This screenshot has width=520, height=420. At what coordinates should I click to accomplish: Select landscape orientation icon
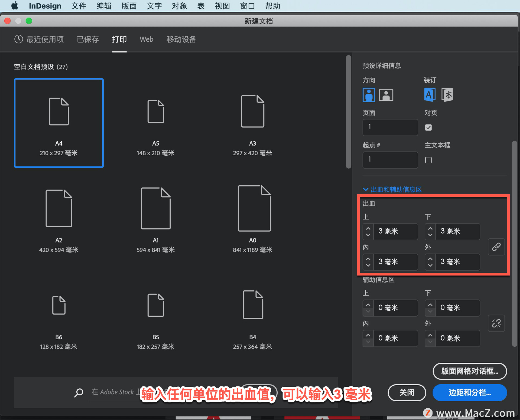[x=386, y=95]
